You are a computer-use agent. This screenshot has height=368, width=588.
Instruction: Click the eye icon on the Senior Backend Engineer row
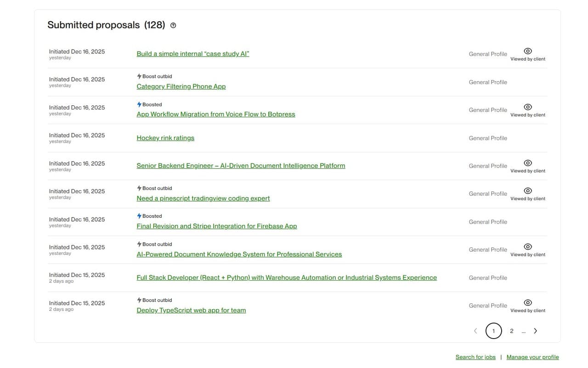click(527, 162)
